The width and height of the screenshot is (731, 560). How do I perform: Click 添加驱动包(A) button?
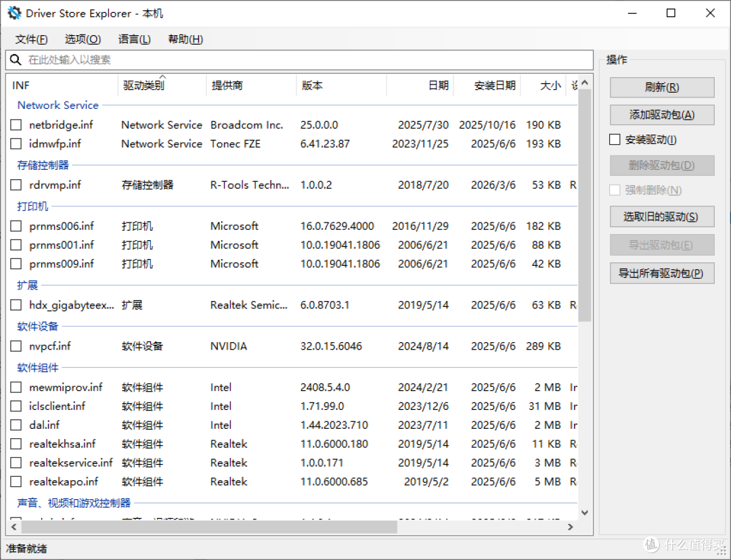point(662,114)
